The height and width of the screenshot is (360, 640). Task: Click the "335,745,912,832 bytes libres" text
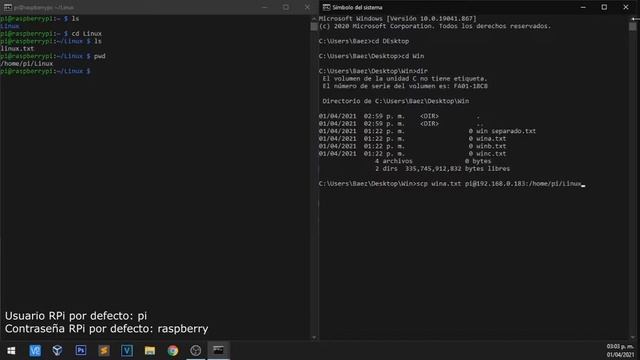coord(457,169)
